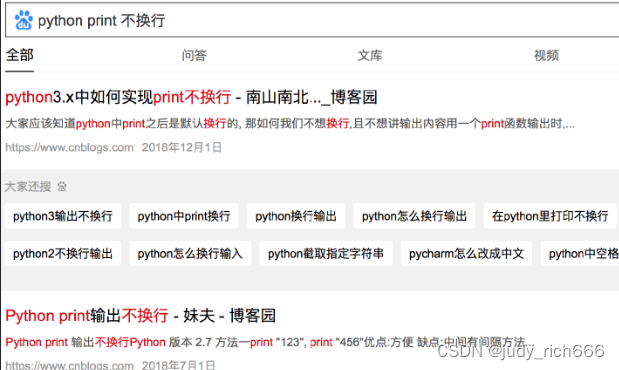
Task: Click the Baidu paw logo icon
Action: [x=24, y=20]
